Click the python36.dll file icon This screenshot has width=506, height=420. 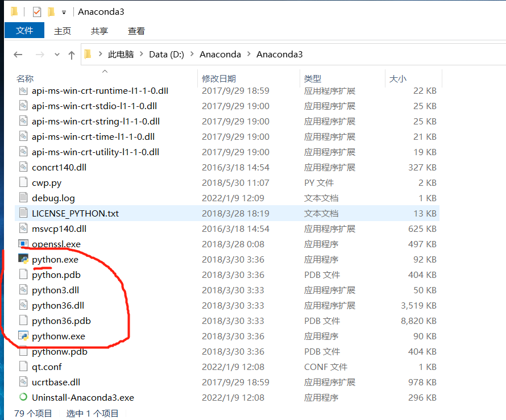coord(23,305)
